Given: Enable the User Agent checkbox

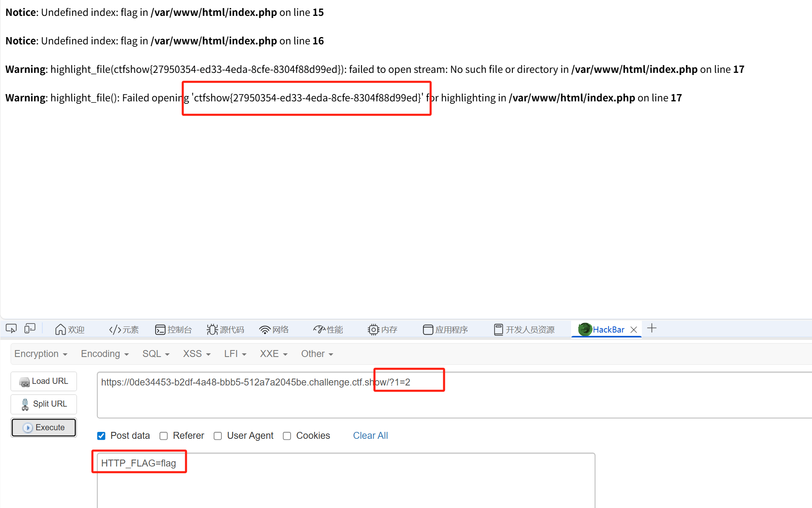Looking at the screenshot, I should click(x=218, y=436).
